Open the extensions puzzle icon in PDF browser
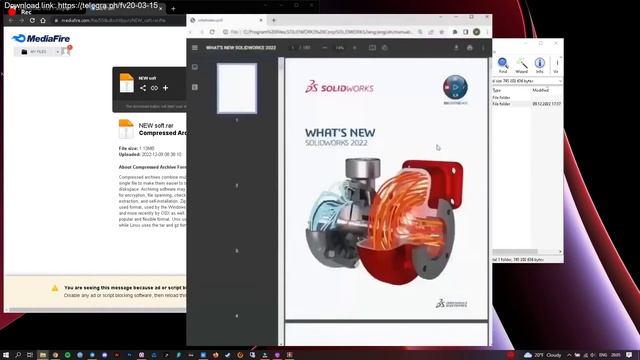640x360 pixels. point(455,32)
